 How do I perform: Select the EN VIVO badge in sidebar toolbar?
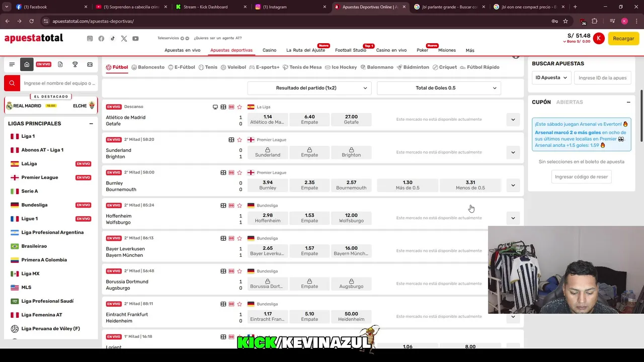(43, 64)
